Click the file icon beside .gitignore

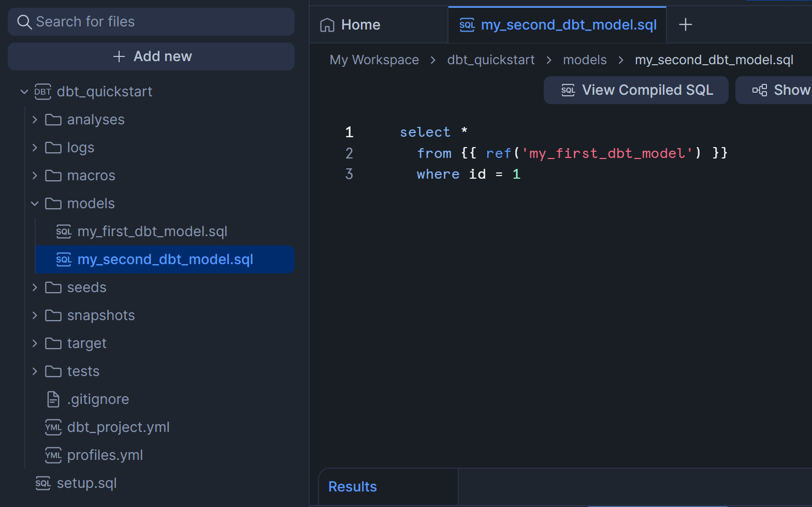[x=53, y=399]
